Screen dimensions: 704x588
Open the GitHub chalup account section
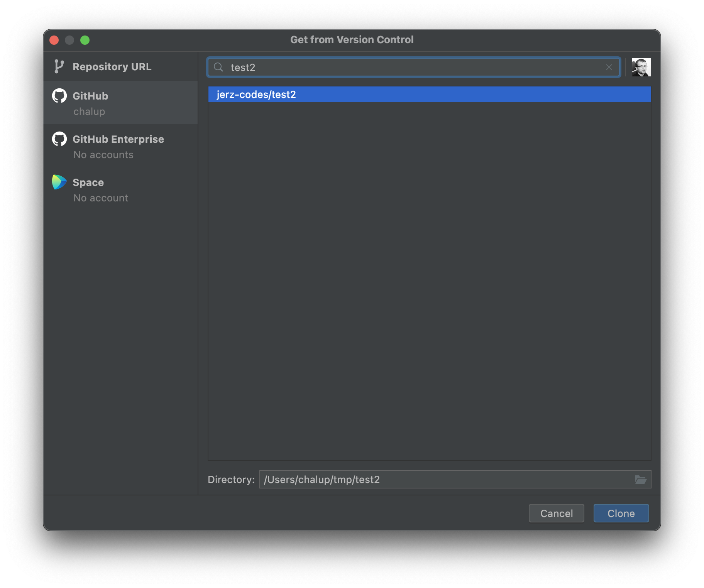pyautogui.click(x=120, y=103)
